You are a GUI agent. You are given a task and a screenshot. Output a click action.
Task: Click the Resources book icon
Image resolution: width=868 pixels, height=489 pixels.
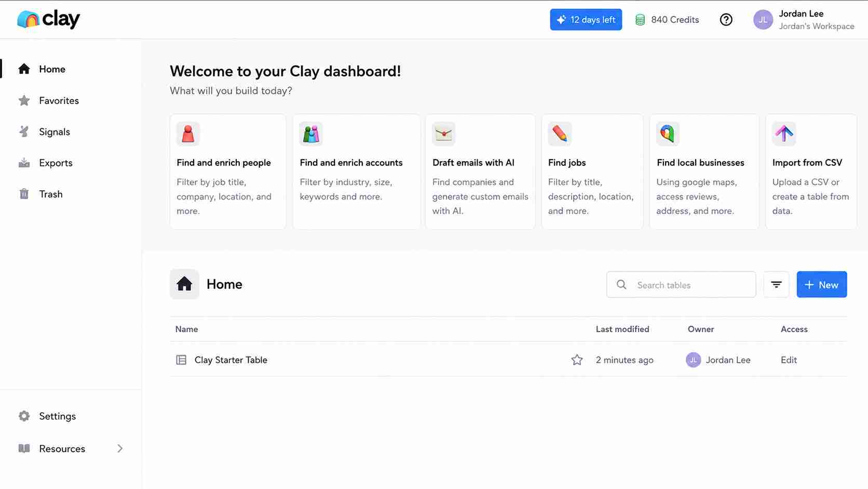click(24, 448)
